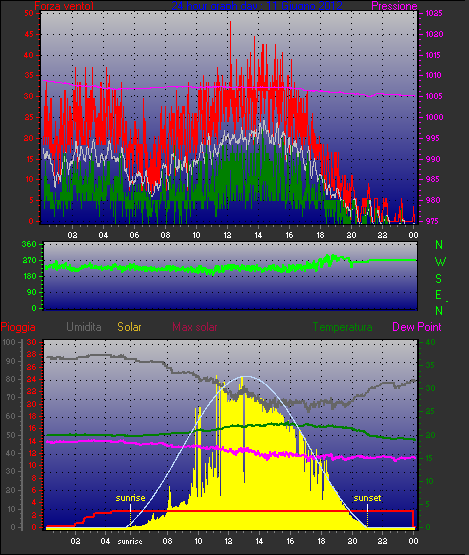Click '08' hour label below the solar graph
This screenshot has width=469, height=555.
[x=167, y=541]
